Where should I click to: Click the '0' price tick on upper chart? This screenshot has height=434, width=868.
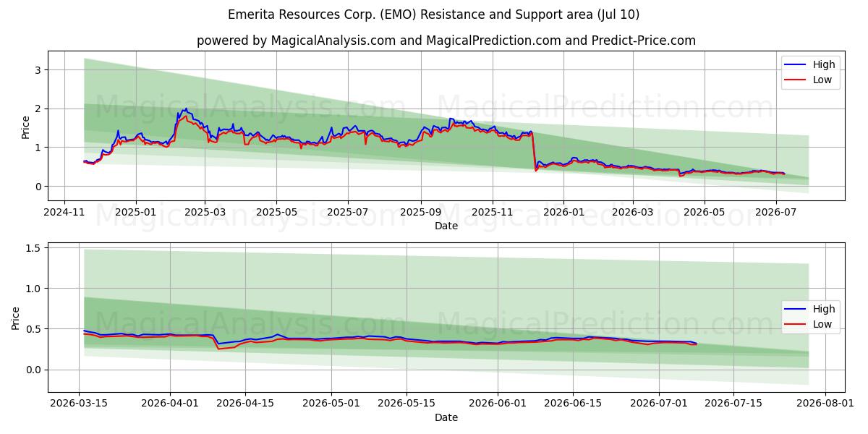tap(40, 187)
